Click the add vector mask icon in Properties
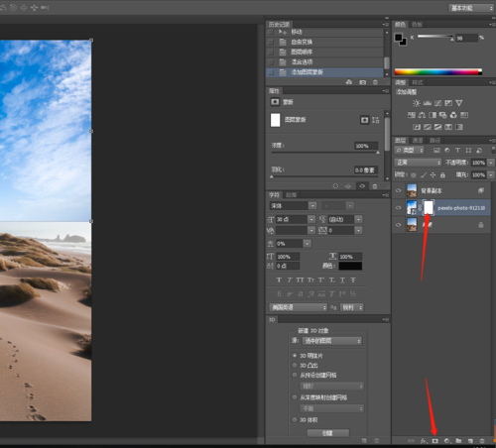The image size is (496, 448). 376,120
